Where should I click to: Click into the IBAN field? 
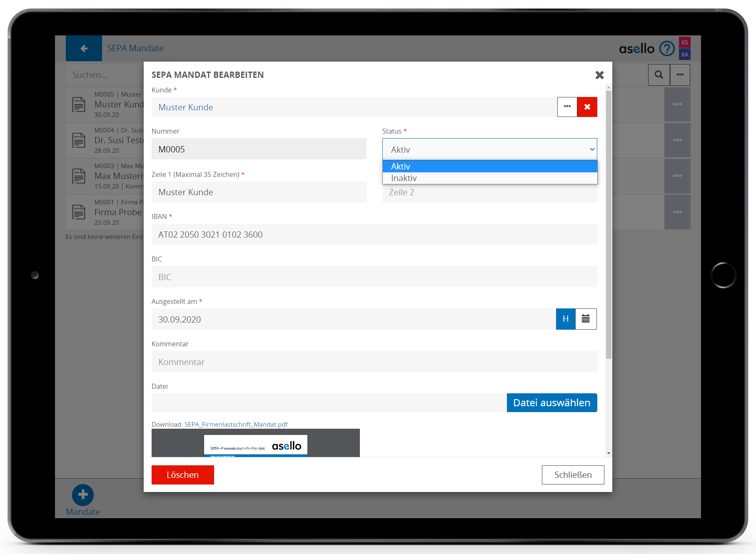(x=374, y=235)
